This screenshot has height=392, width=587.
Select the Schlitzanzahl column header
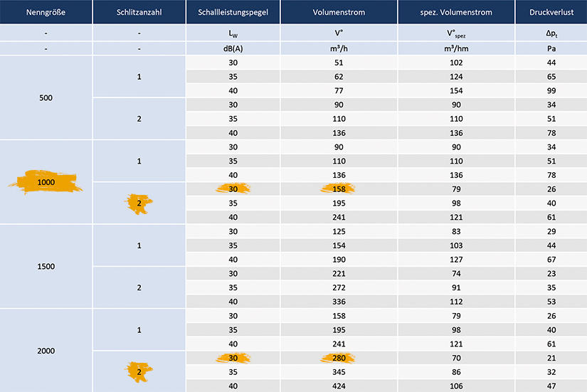point(139,12)
